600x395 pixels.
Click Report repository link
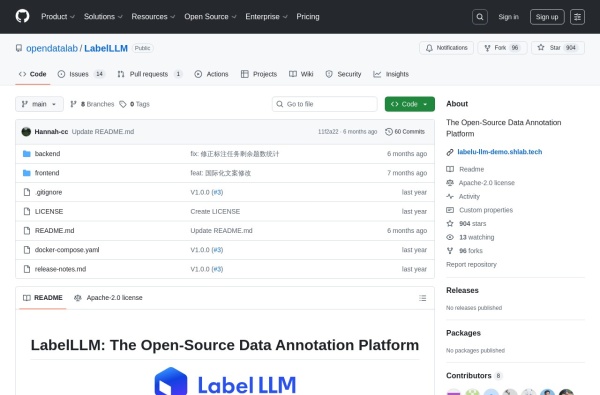pyautogui.click(x=471, y=264)
